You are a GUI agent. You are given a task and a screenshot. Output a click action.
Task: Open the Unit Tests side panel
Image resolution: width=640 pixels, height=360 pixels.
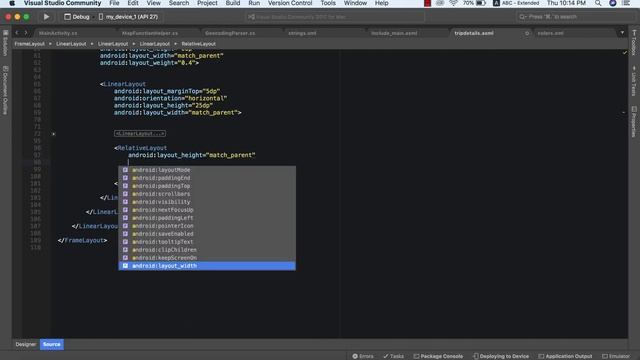pos(634,81)
